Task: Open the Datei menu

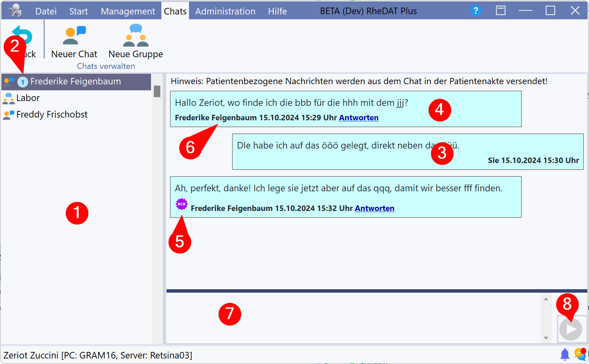Action: pos(46,11)
